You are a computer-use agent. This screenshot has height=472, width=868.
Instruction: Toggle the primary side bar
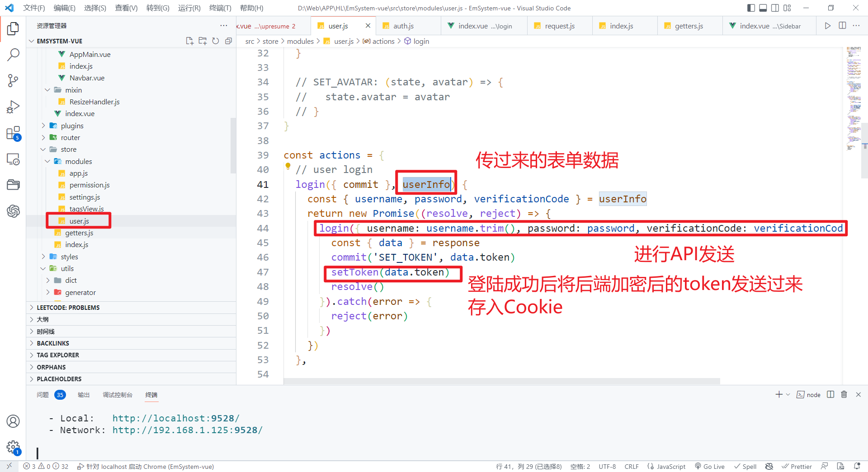pos(751,8)
